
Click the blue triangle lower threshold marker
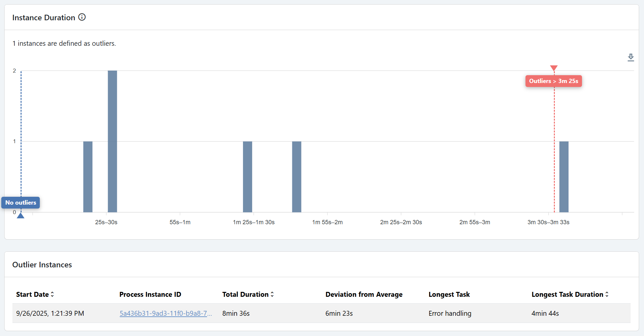[x=21, y=215]
